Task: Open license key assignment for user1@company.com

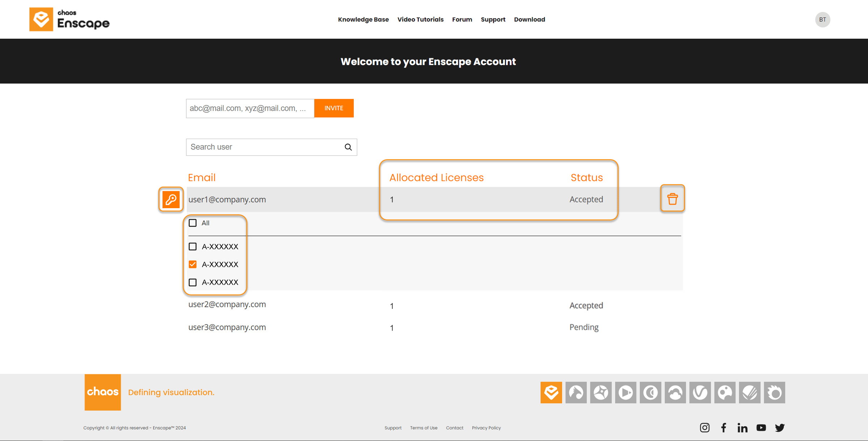Action: point(170,199)
